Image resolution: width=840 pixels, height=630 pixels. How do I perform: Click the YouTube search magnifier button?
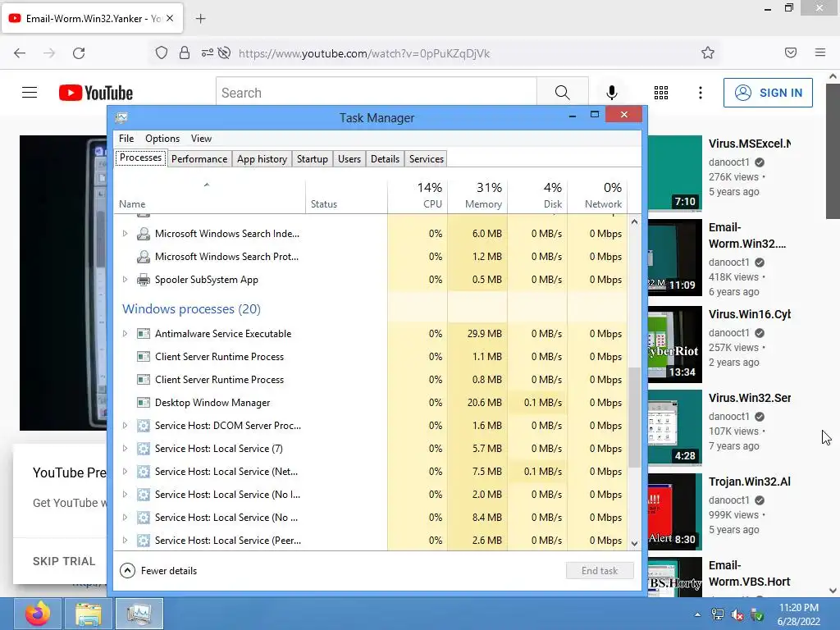[562, 93]
